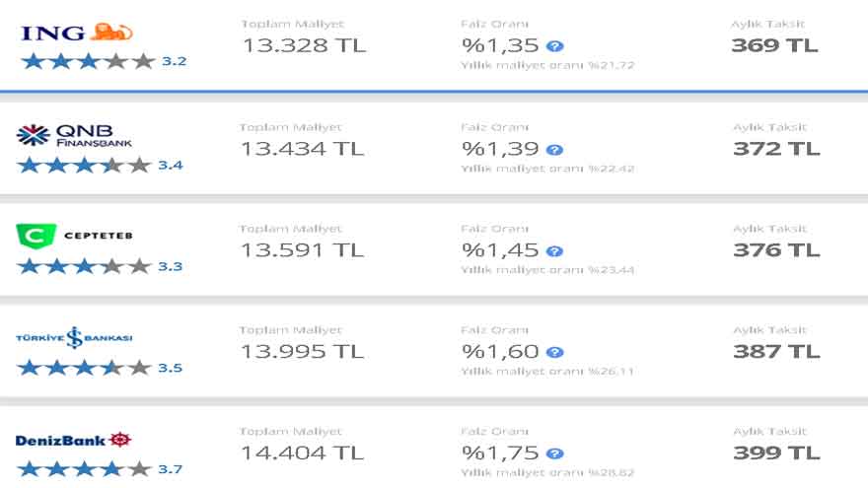Click the Türkiye İş Bankası logo
Screen dimensions: 868x488
(74, 338)
